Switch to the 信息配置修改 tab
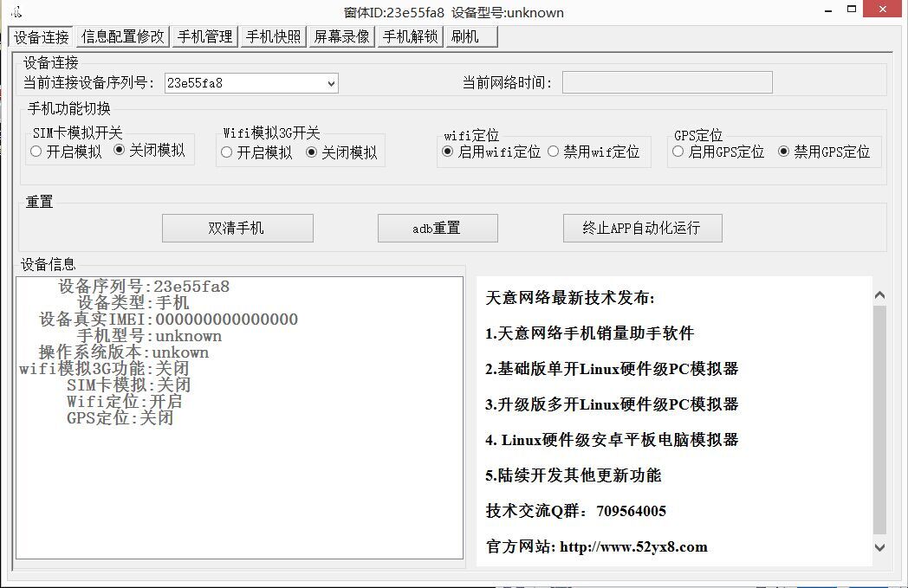Image resolution: width=908 pixels, height=588 pixels. point(122,36)
